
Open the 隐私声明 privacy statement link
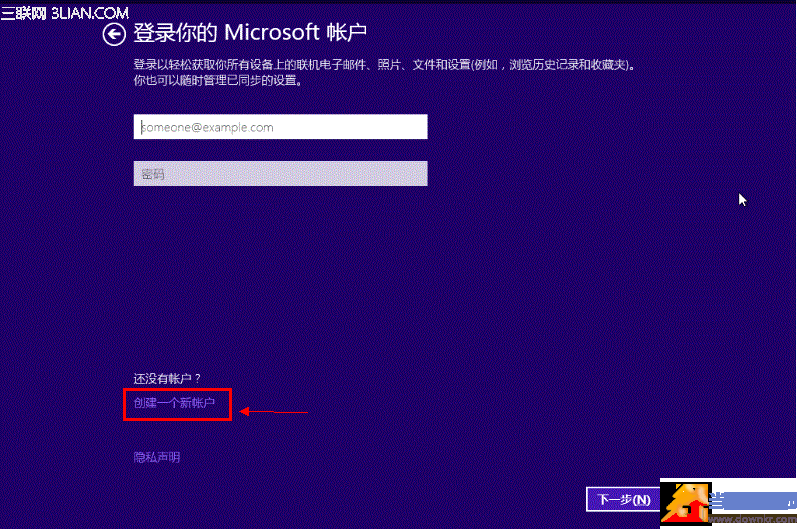coord(157,457)
